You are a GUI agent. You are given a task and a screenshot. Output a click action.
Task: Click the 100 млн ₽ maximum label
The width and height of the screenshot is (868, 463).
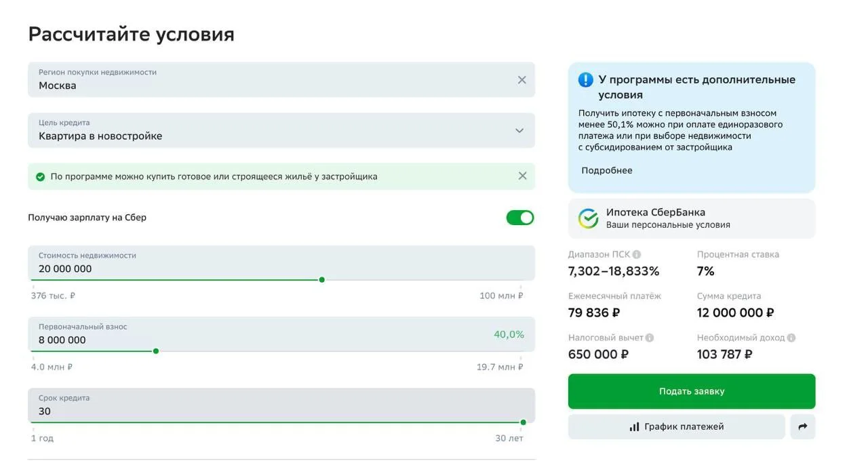point(501,296)
